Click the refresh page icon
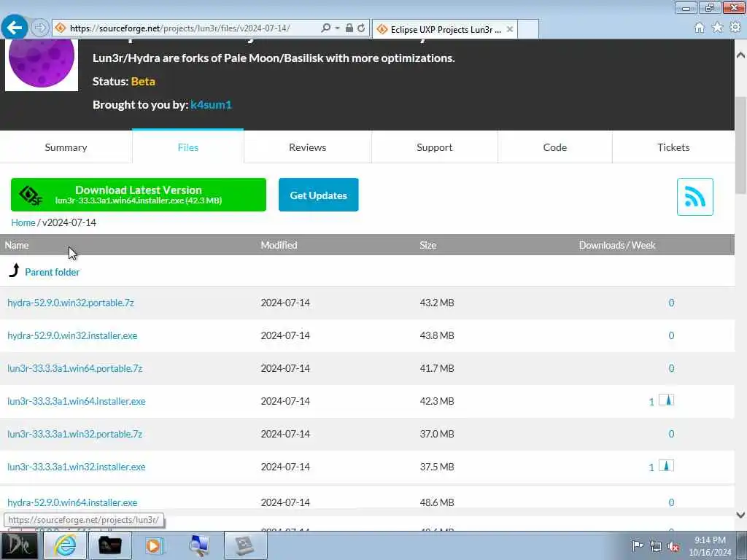Viewport: 747px width, 560px height. pyautogui.click(x=361, y=28)
